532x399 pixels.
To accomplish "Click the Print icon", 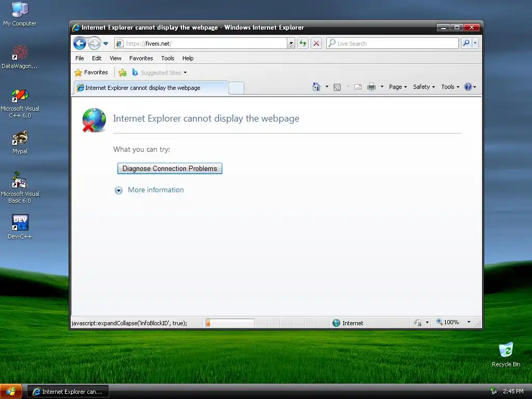I will click(x=371, y=87).
